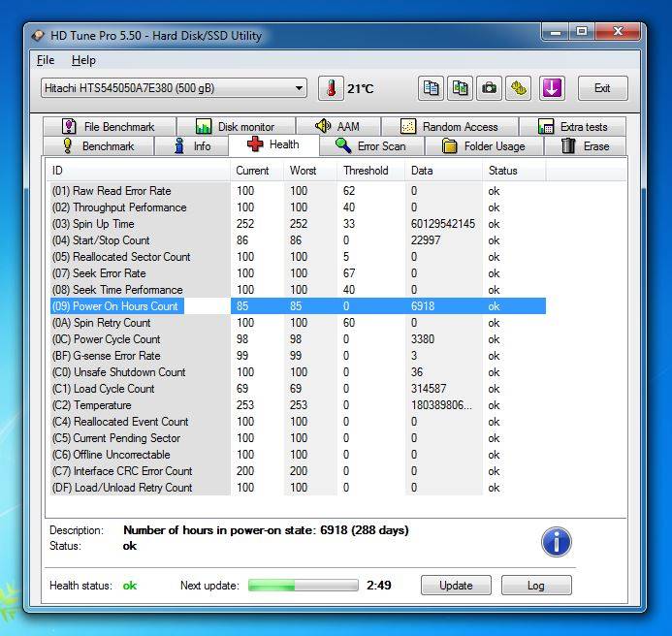Select the (C1) Load Cycle Count row

298,389
